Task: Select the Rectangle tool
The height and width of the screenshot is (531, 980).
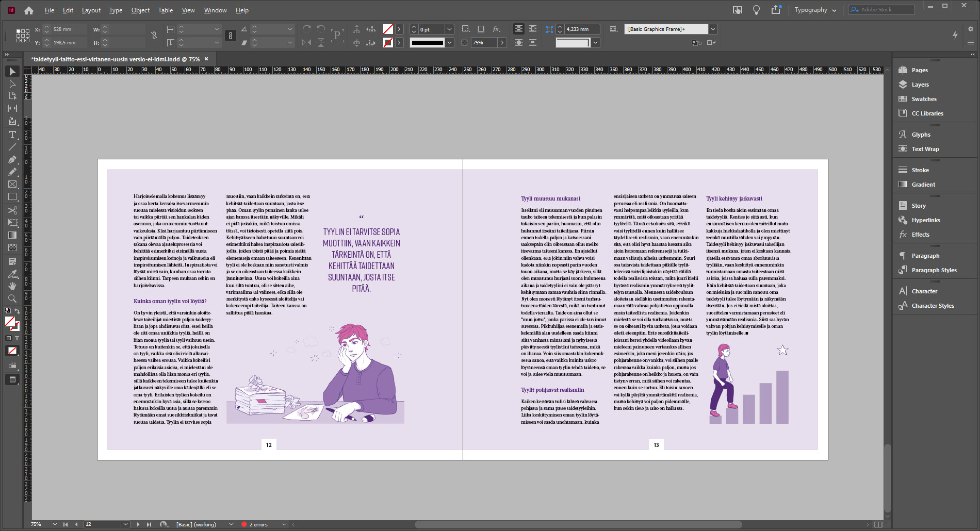Action: pyautogui.click(x=12, y=196)
